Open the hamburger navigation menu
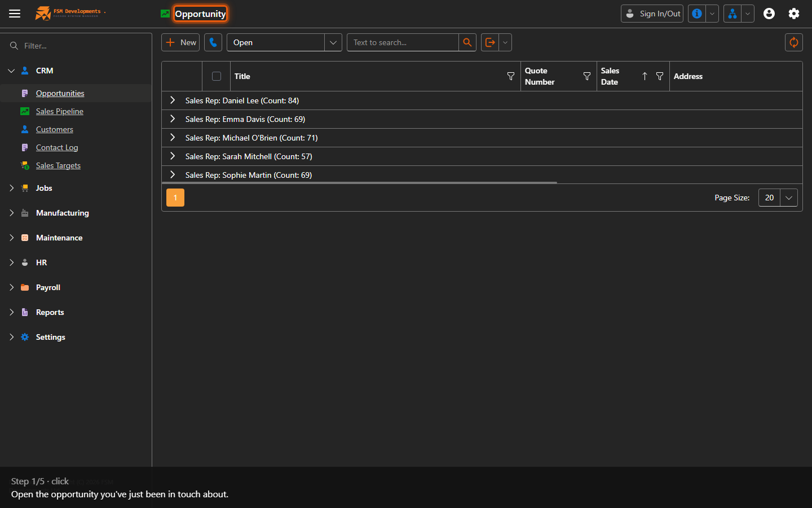 [x=15, y=14]
